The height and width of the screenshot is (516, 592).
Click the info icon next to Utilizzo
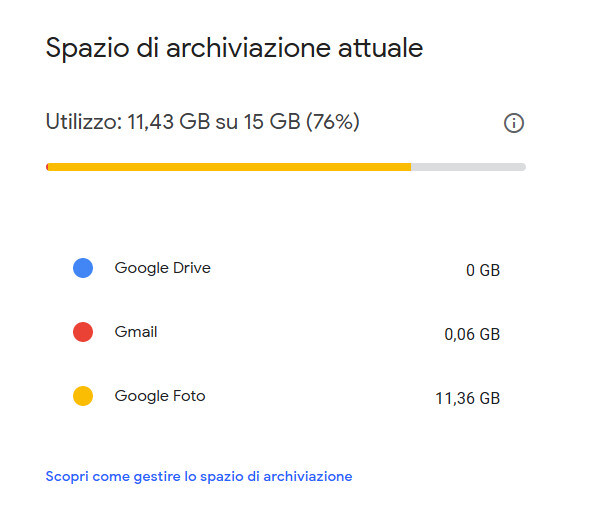[x=514, y=123]
